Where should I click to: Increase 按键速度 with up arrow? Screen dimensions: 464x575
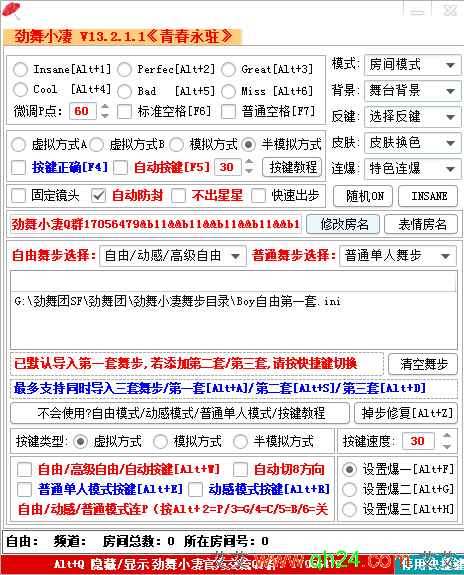[x=447, y=436]
